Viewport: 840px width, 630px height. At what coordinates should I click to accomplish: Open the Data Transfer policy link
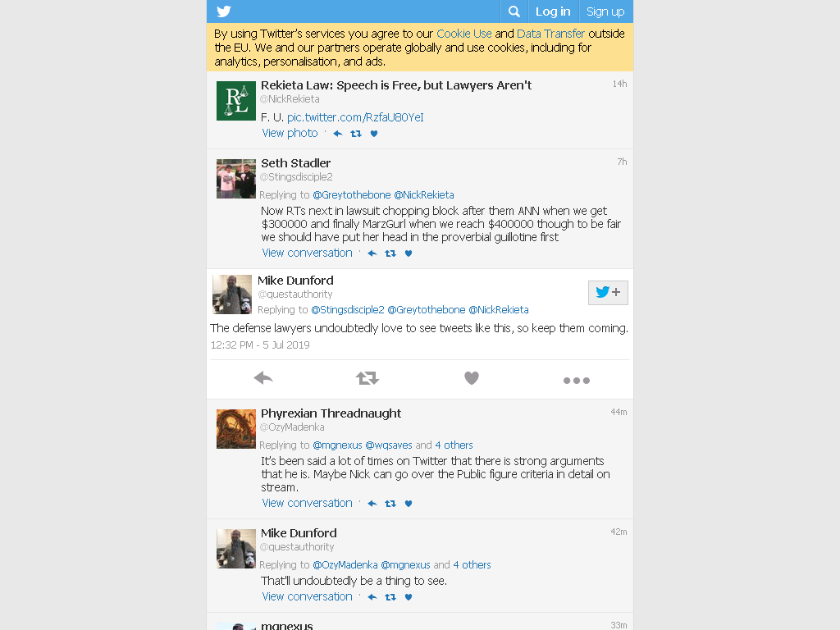[550, 34]
